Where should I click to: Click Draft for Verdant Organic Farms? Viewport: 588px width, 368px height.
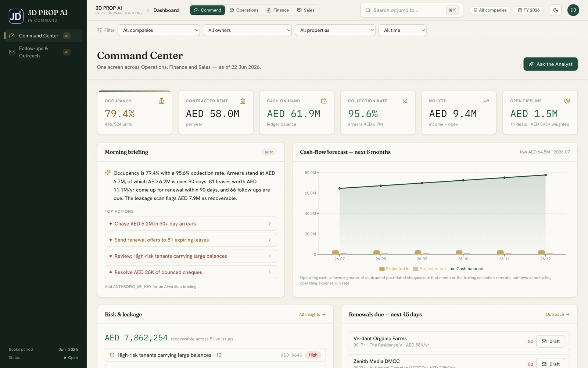551,342
